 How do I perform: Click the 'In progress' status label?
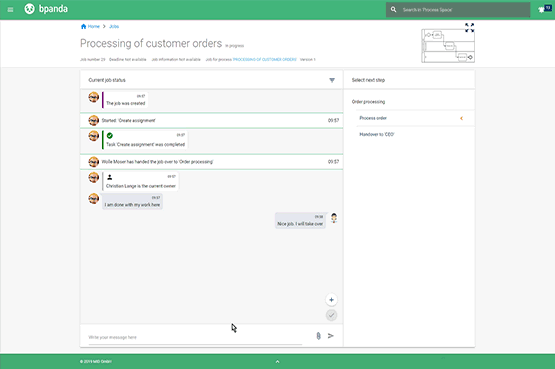click(x=235, y=46)
